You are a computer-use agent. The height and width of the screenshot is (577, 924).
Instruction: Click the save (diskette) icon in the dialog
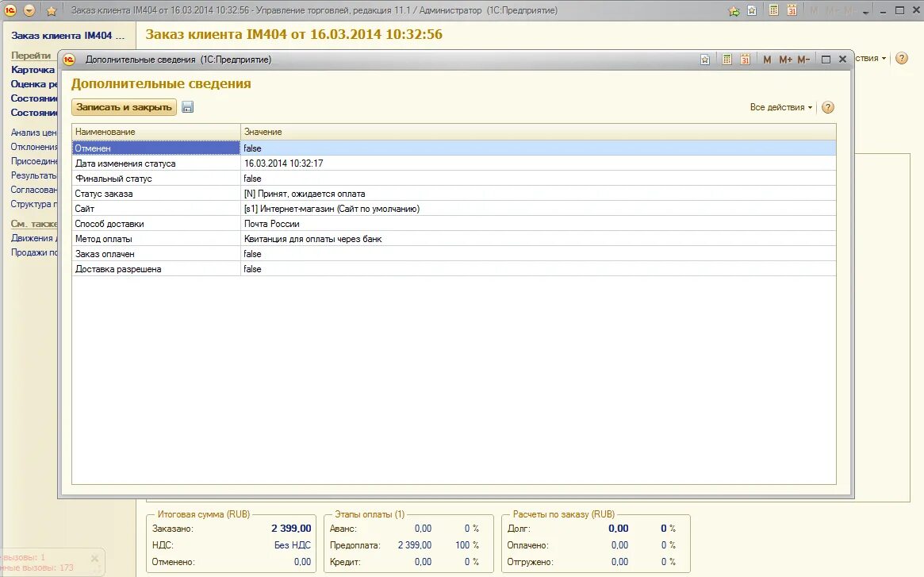187,107
